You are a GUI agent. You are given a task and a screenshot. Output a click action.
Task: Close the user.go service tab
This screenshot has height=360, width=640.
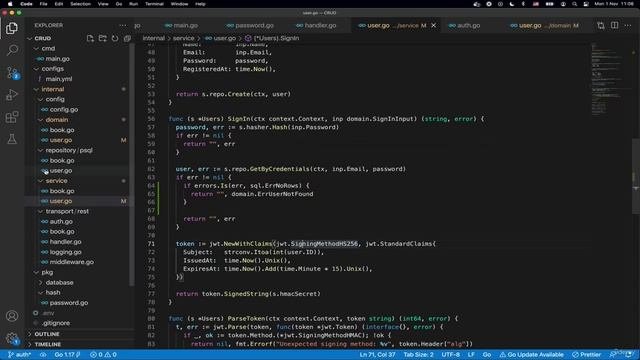[x=433, y=25]
